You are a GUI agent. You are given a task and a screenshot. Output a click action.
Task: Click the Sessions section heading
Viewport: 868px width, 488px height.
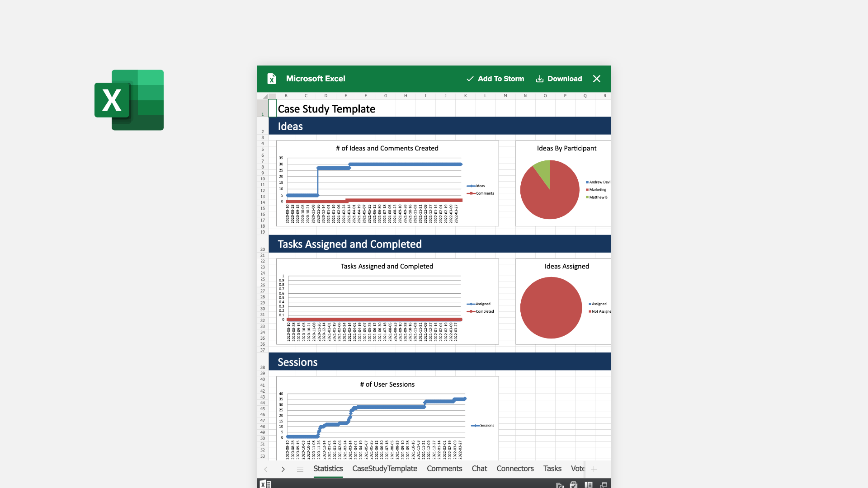point(297,362)
